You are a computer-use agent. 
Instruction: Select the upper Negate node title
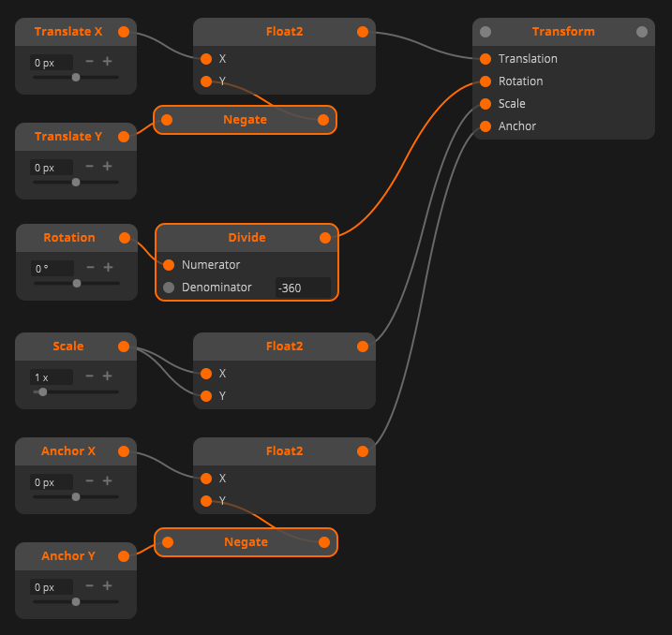pyautogui.click(x=245, y=120)
